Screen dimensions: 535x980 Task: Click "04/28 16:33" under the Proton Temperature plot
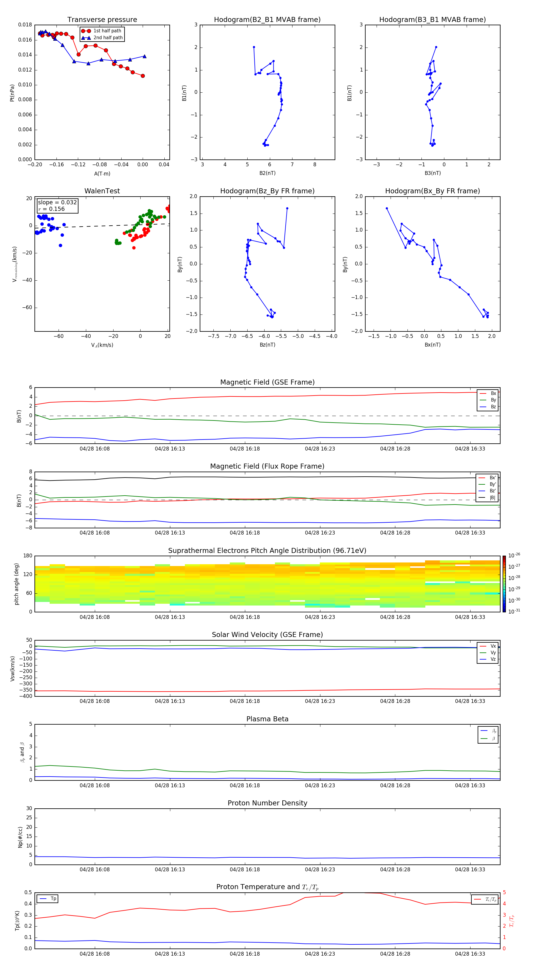[470, 954]
